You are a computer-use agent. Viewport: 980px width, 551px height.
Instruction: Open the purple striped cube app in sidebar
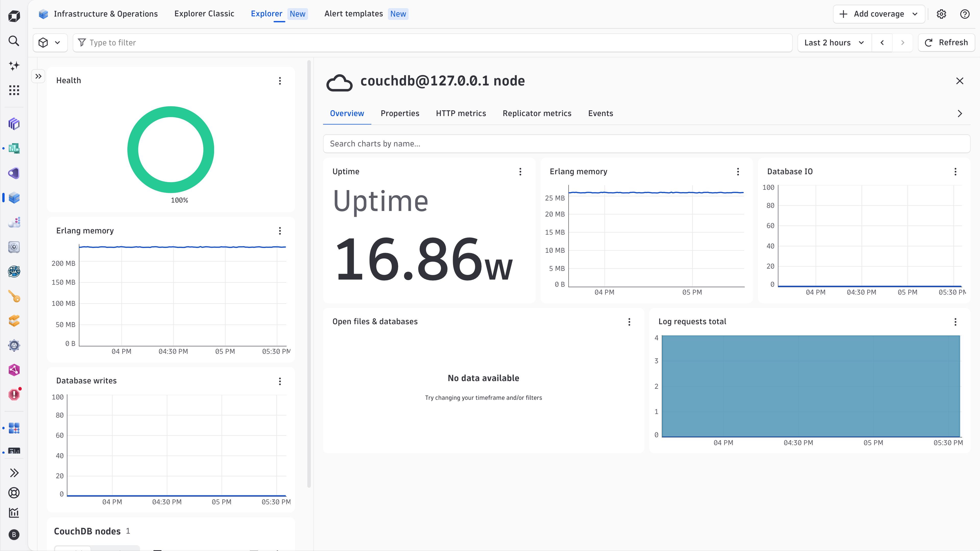(x=14, y=123)
